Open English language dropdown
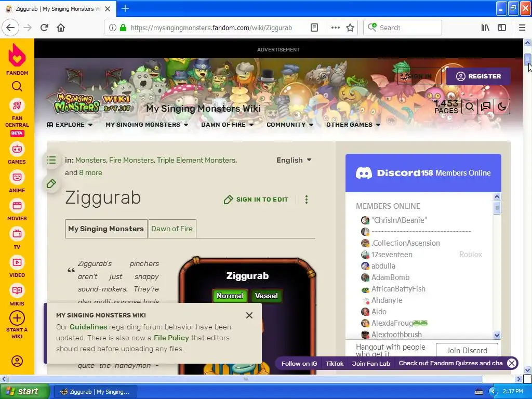This screenshot has height=399, width=532. (x=294, y=160)
